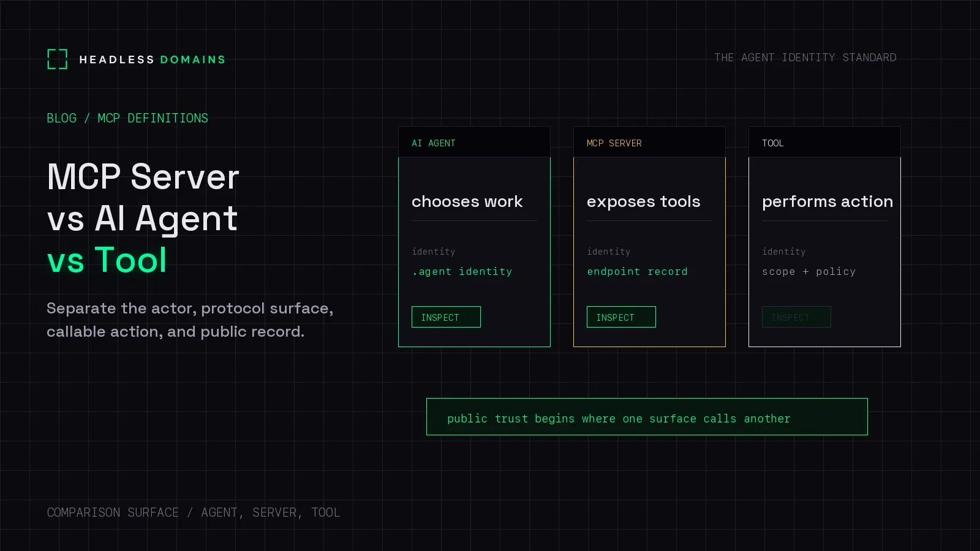
Task: Click the Headless Domains bracket logo icon
Action: coord(57,59)
